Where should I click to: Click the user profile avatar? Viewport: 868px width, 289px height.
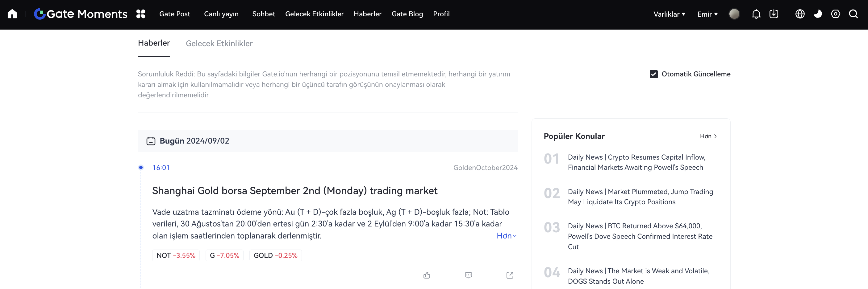point(734,14)
